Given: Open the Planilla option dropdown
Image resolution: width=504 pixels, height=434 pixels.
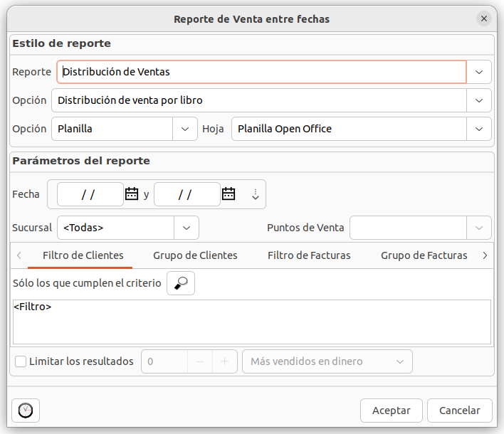Looking at the screenshot, I should click(x=185, y=129).
